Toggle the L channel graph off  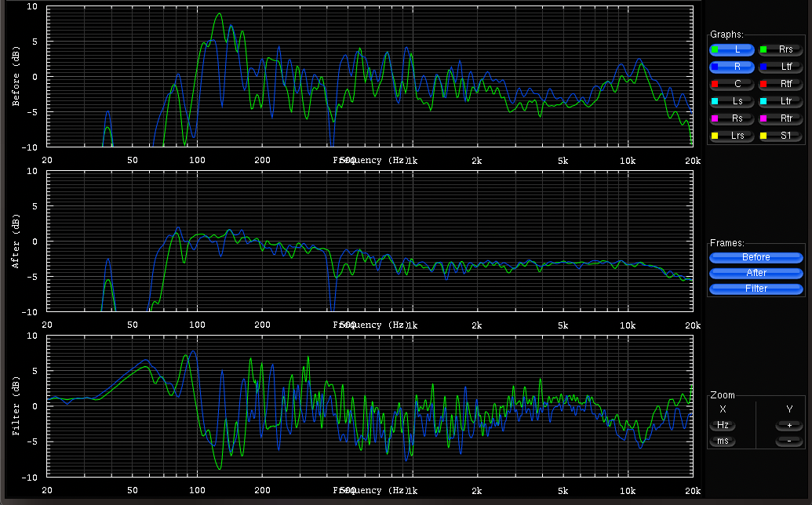(x=732, y=49)
